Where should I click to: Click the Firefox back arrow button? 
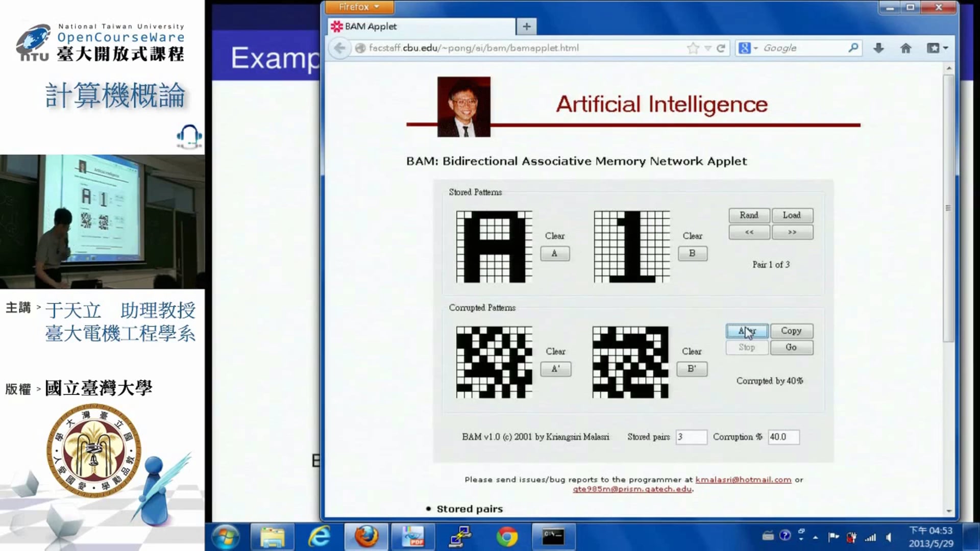coord(339,48)
